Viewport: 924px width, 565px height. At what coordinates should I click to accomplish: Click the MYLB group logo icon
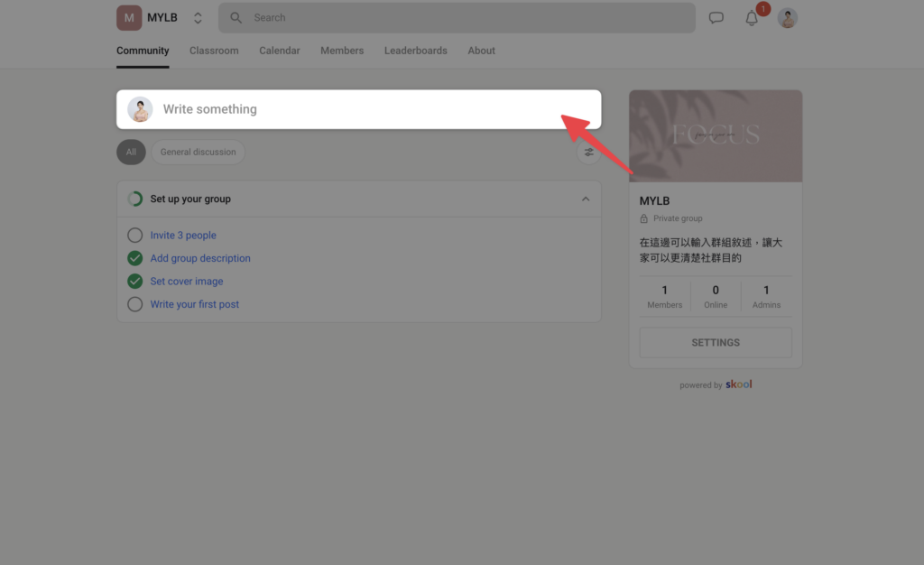pos(129,18)
